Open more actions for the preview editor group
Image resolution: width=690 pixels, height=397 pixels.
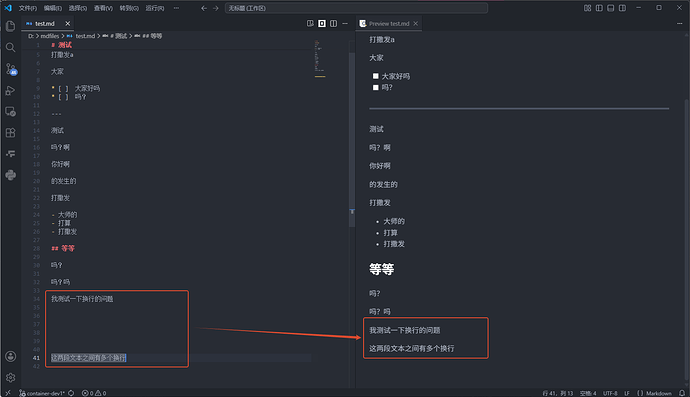point(679,23)
